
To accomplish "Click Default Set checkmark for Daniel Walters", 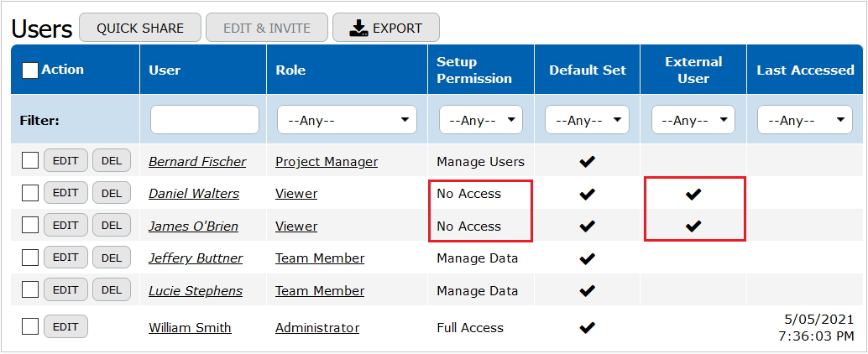I will coord(587,194).
